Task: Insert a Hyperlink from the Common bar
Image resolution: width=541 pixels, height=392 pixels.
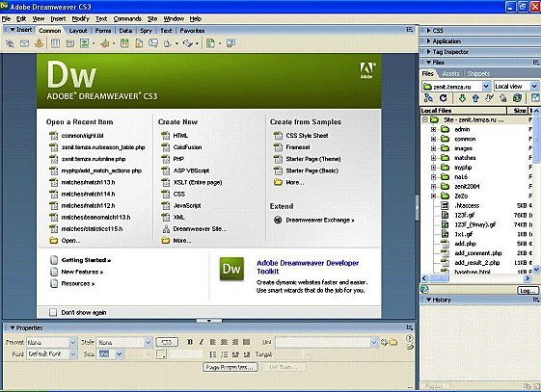Action: [x=10, y=43]
